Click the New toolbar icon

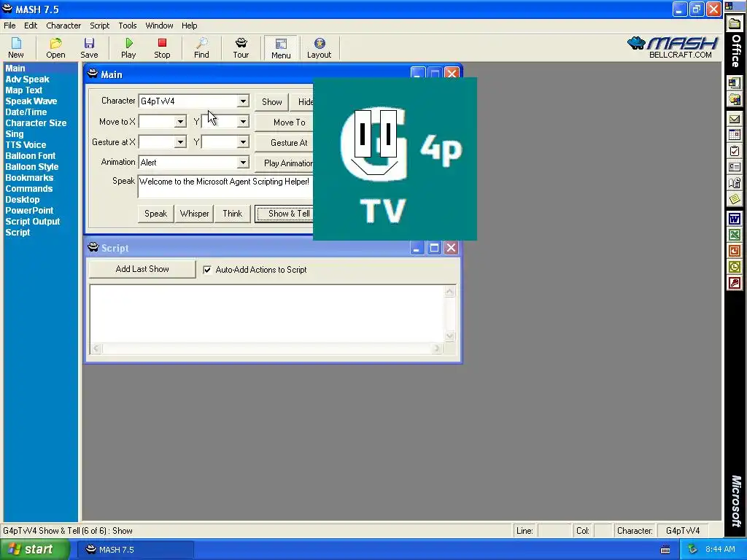pyautogui.click(x=16, y=48)
